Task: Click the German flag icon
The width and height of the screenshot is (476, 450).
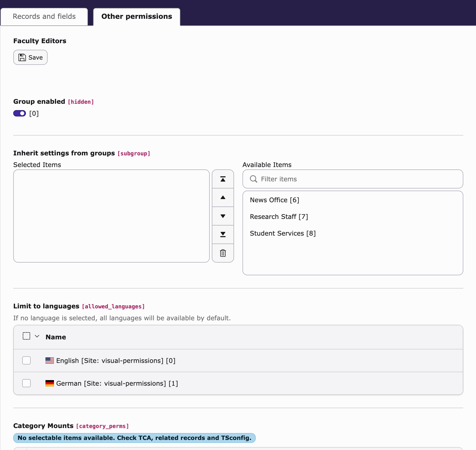Action: point(50,383)
